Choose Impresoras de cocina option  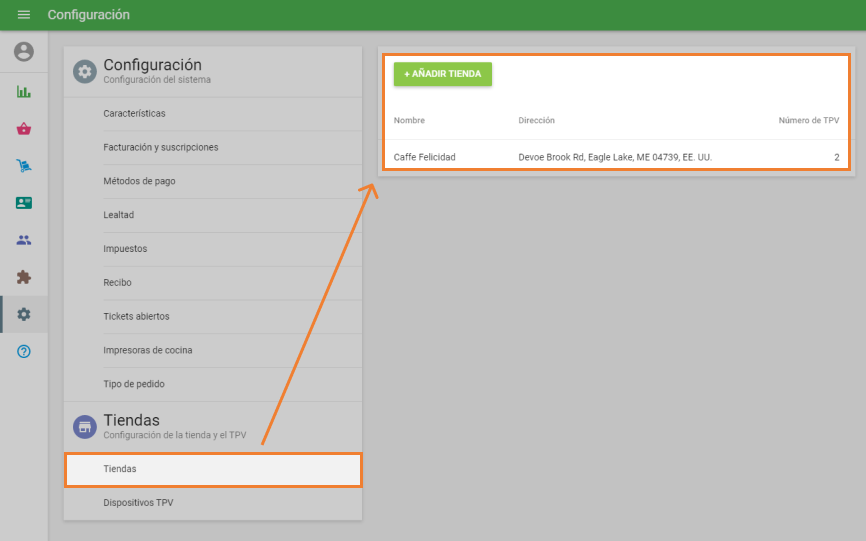(147, 351)
